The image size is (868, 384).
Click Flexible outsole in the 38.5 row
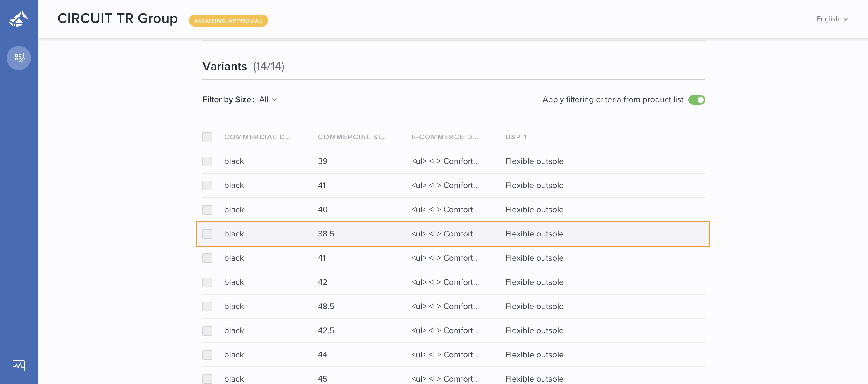point(534,234)
